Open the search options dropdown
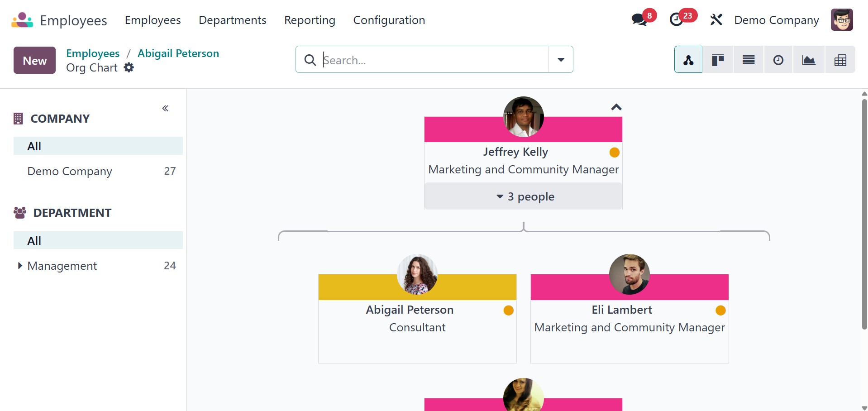This screenshot has width=868, height=411. click(561, 60)
